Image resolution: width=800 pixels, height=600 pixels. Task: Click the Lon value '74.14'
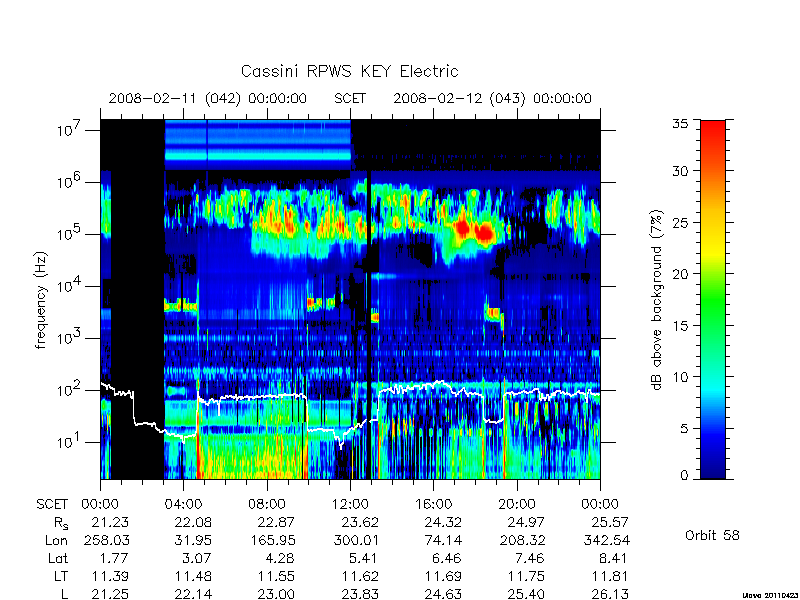[x=443, y=540]
